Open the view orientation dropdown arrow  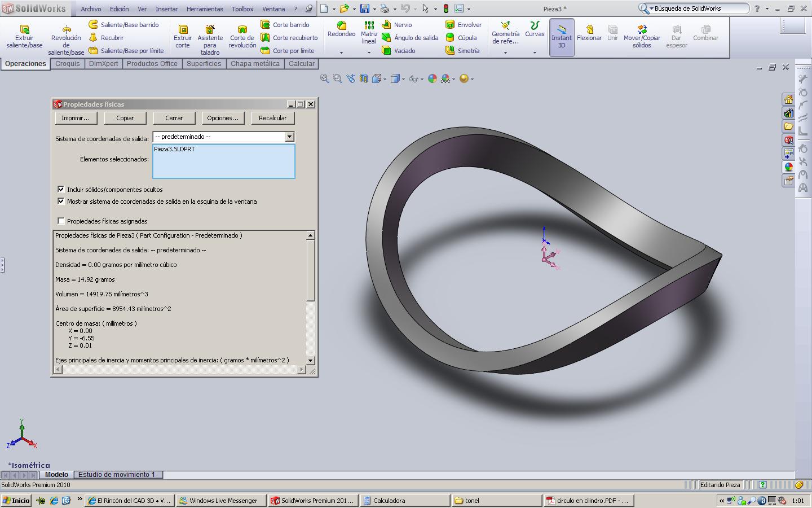point(385,79)
